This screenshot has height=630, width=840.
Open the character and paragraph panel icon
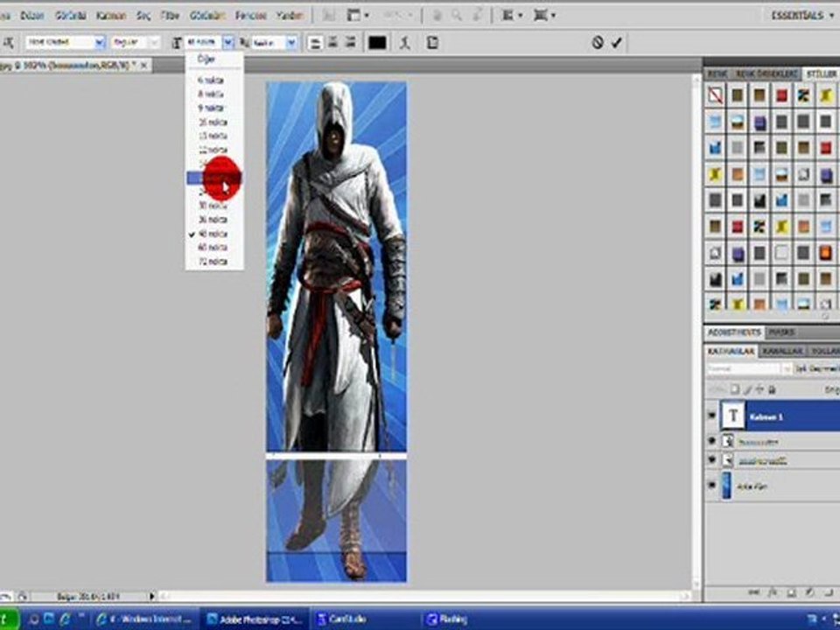(432, 42)
